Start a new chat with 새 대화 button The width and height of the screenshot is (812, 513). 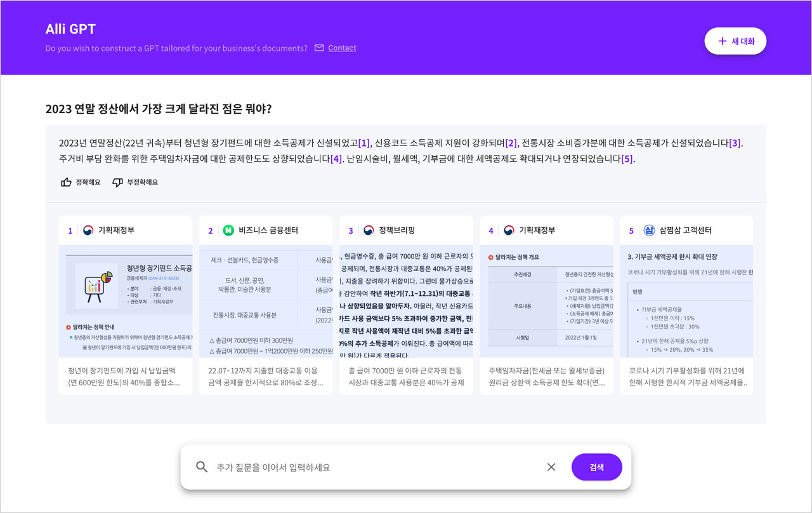click(x=735, y=40)
